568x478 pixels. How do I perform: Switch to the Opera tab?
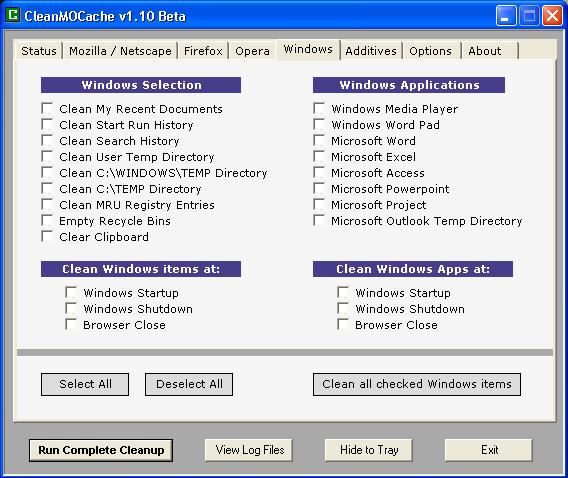point(252,51)
